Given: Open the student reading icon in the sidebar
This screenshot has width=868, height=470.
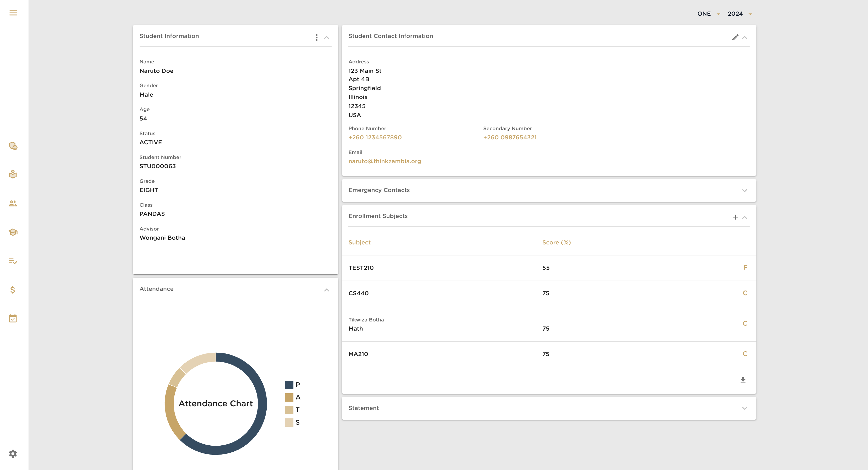Looking at the screenshot, I should (13, 174).
